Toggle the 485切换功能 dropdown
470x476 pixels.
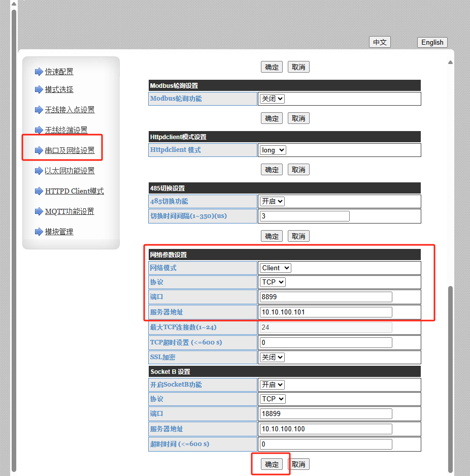272,201
